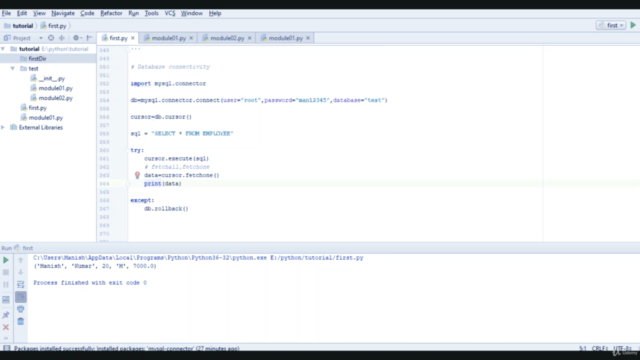Open the Run menu

tap(133, 13)
